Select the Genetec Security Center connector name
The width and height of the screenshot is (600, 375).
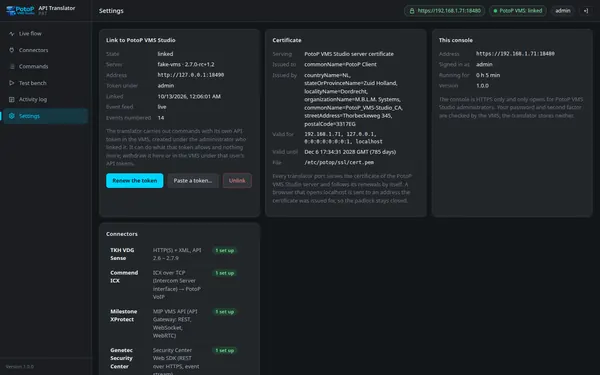pos(122,358)
